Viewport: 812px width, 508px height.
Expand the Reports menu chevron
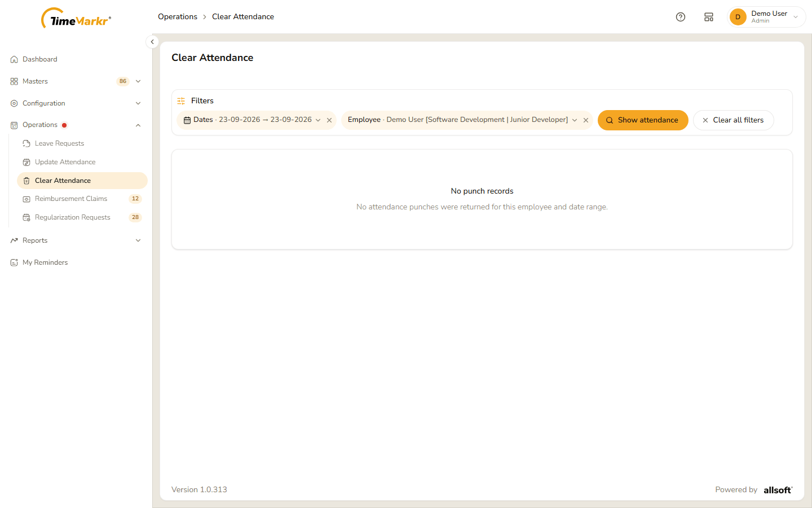tap(138, 240)
